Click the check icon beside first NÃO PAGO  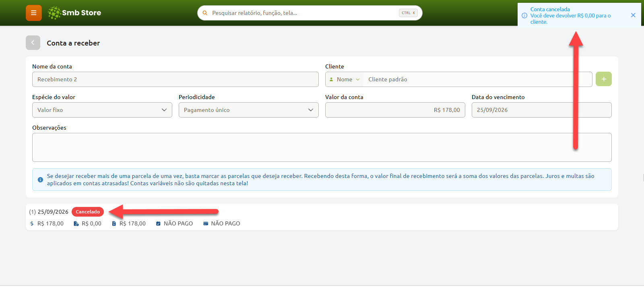click(158, 223)
